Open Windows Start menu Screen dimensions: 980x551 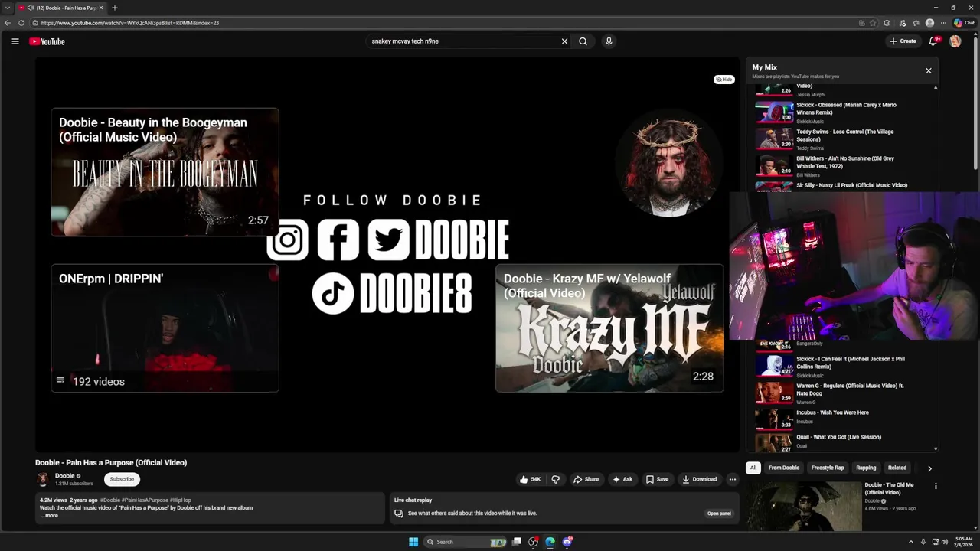coord(413,542)
